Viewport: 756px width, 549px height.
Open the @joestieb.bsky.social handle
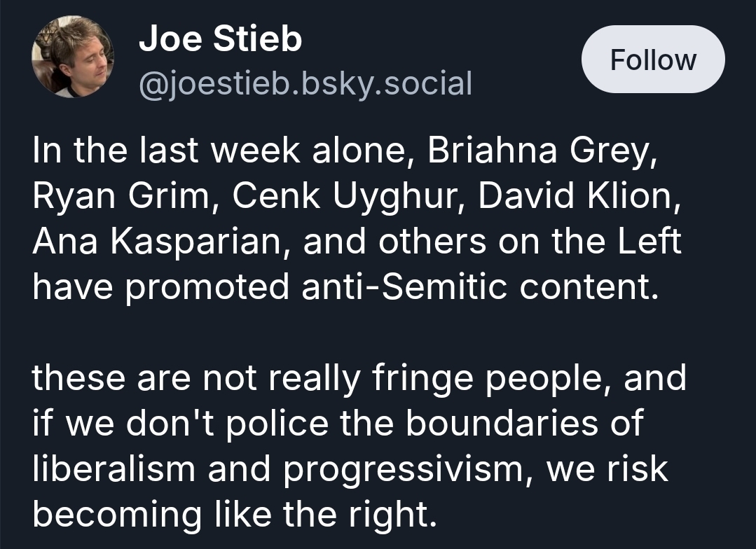[305, 83]
